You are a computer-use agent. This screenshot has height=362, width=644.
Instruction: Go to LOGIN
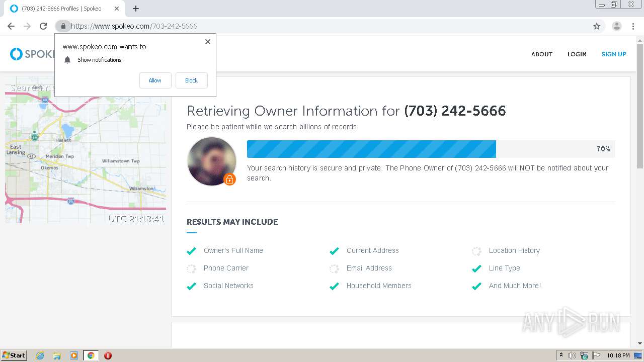(577, 54)
